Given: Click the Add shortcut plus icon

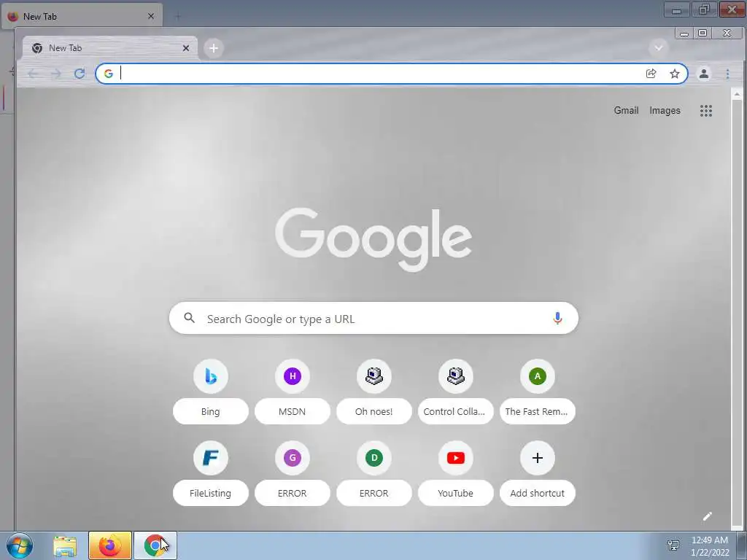Looking at the screenshot, I should click(538, 458).
